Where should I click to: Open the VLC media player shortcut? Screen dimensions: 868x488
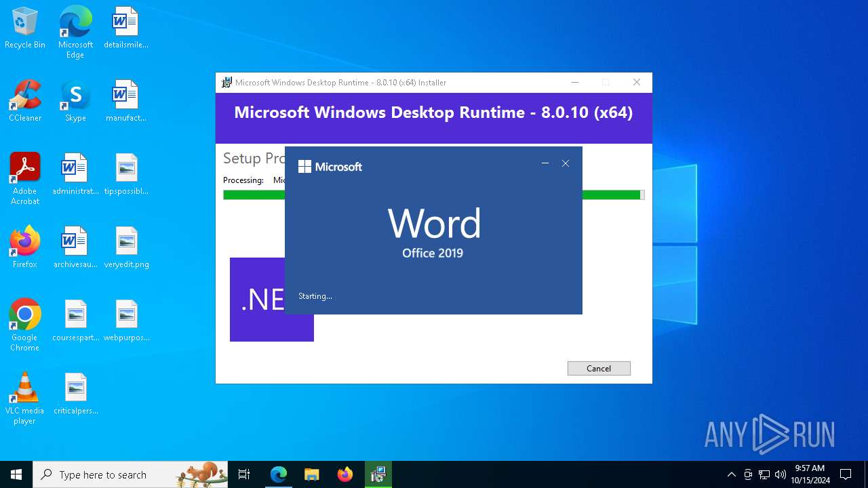[x=25, y=399]
